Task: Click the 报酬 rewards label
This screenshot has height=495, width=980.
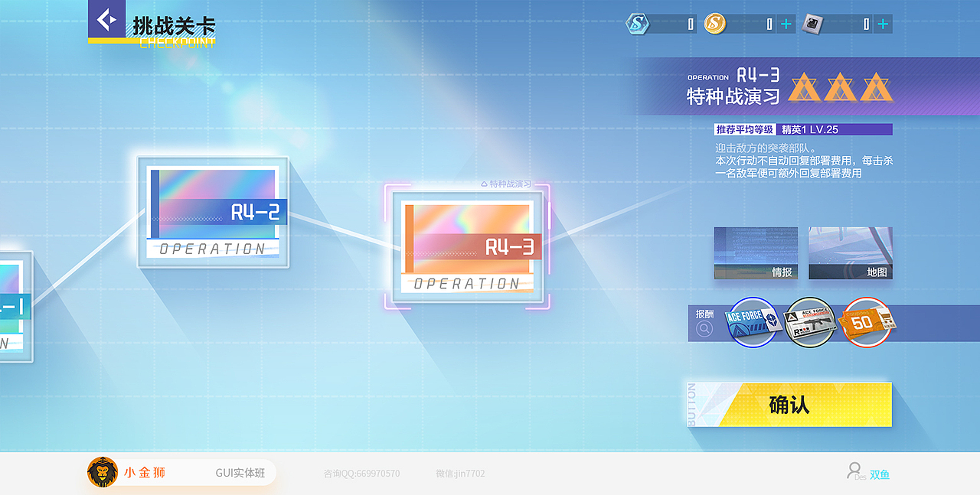Action: point(704,314)
